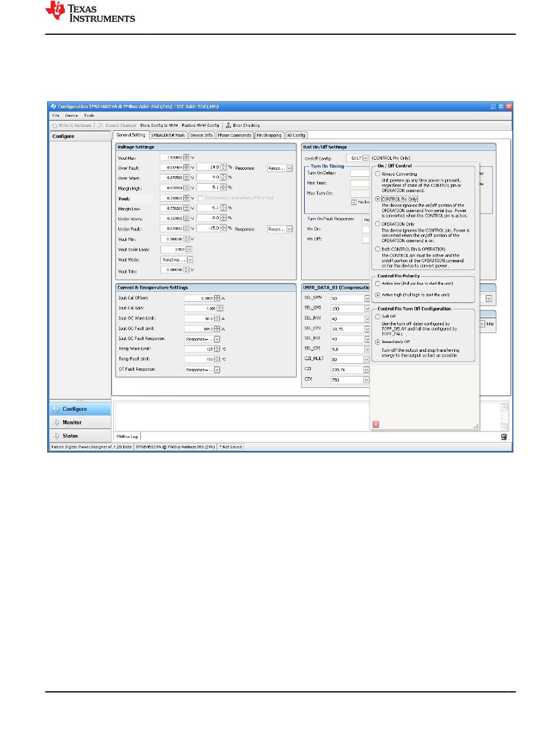Viewport: 560px width, 729px height.
Task: Click the Configure sidebar icon
Action: click(57, 409)
